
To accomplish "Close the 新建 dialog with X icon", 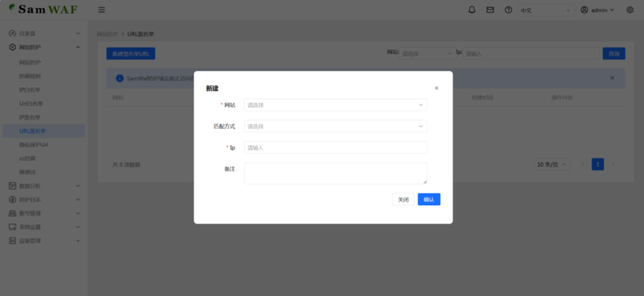I will pyautogui.click(x=436, y=88).
